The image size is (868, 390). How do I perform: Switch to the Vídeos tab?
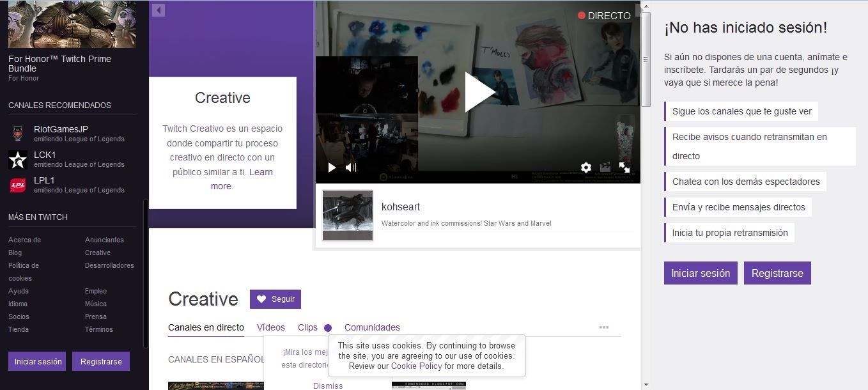pos(271,327)
